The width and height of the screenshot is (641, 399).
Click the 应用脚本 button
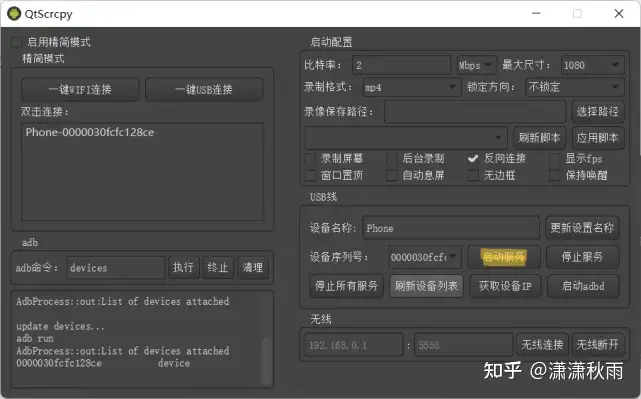point(598,138)
